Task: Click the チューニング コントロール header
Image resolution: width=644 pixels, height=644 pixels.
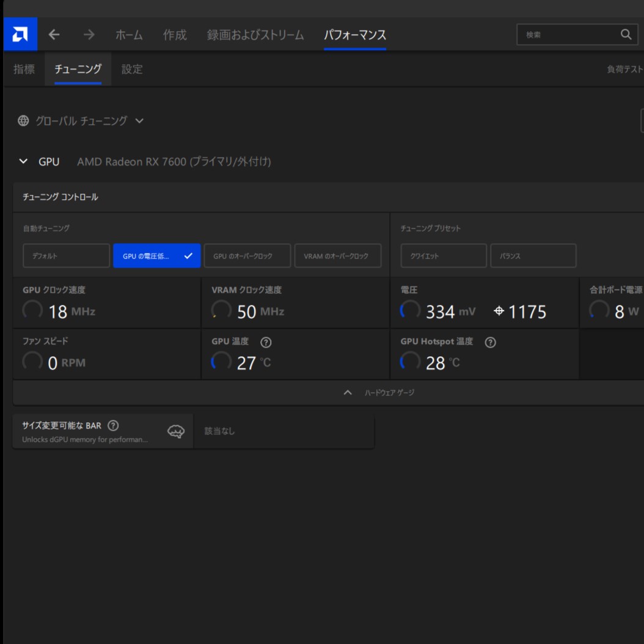Action: point(60,197)
